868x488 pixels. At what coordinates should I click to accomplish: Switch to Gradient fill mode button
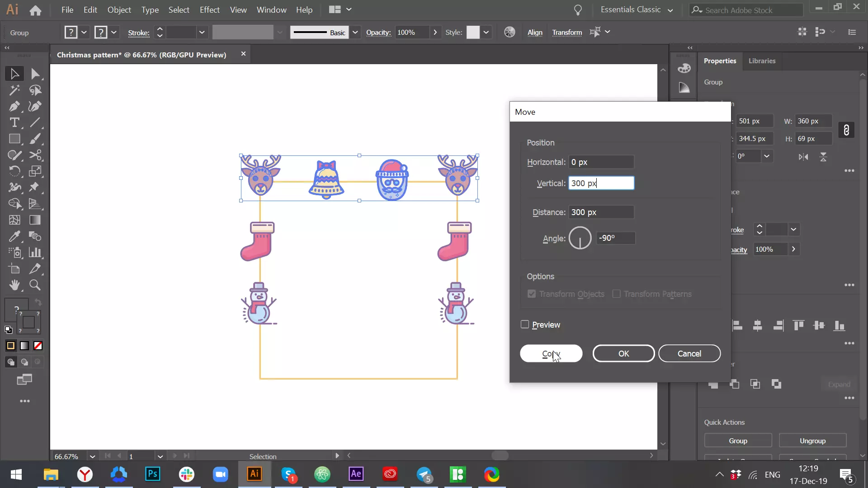click(x=24, y=346)
